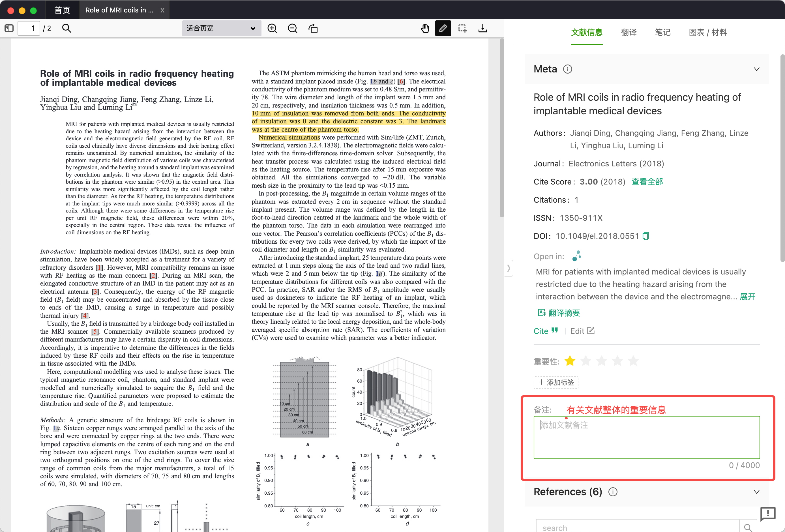Image resolution: width=785 pixels, height=532 pixels.
Task: Open the 适合页宽 zoom dropdown
Action: [x=221, y=28]
